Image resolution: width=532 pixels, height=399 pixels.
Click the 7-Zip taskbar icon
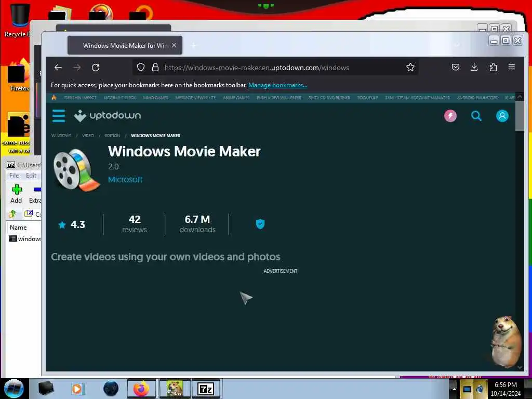tap(206, 389)
